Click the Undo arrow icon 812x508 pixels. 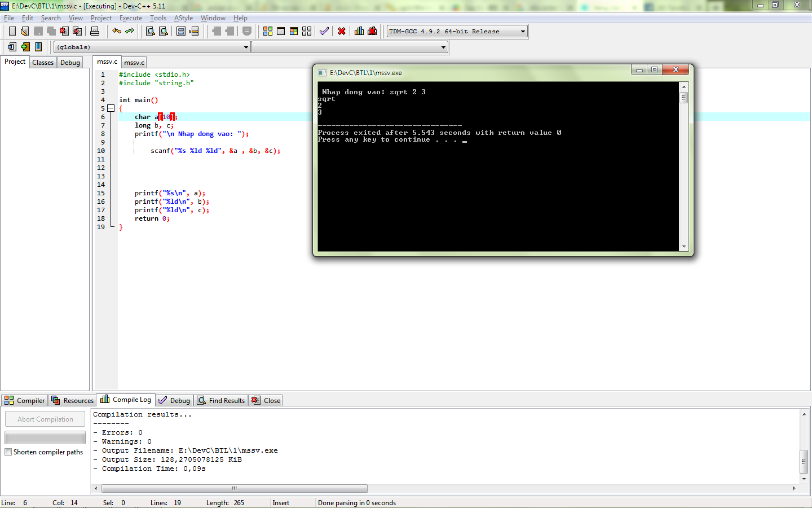[117, 31]
